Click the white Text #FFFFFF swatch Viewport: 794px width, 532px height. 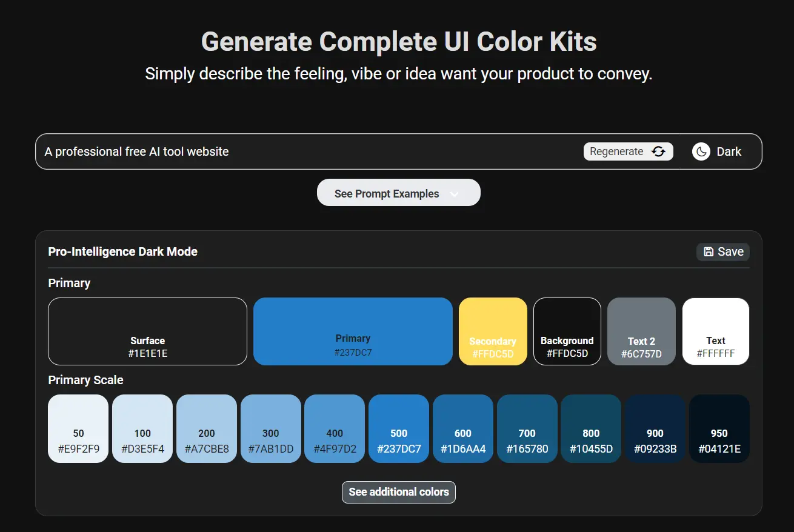point(716,331)
